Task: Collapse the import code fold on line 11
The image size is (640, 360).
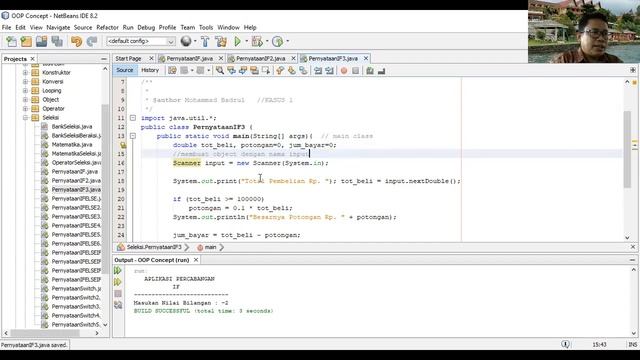Action: tap(133, 118)
